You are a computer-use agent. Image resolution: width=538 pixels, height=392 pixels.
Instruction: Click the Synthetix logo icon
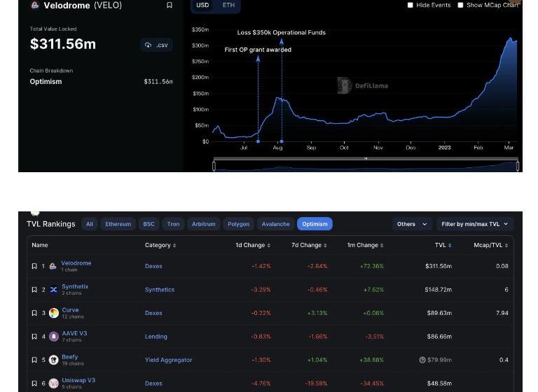pos(53,290)
